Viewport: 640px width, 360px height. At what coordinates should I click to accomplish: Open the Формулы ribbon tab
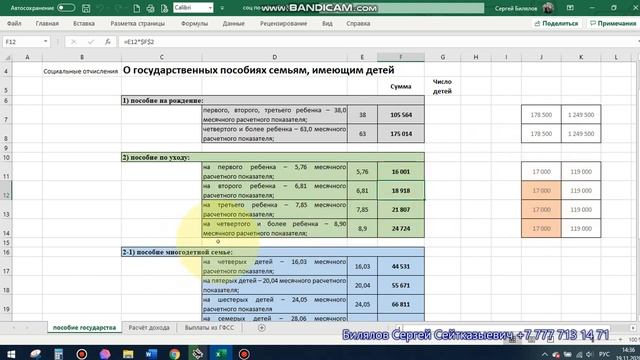pyautogui.click(x=194, y=24)
